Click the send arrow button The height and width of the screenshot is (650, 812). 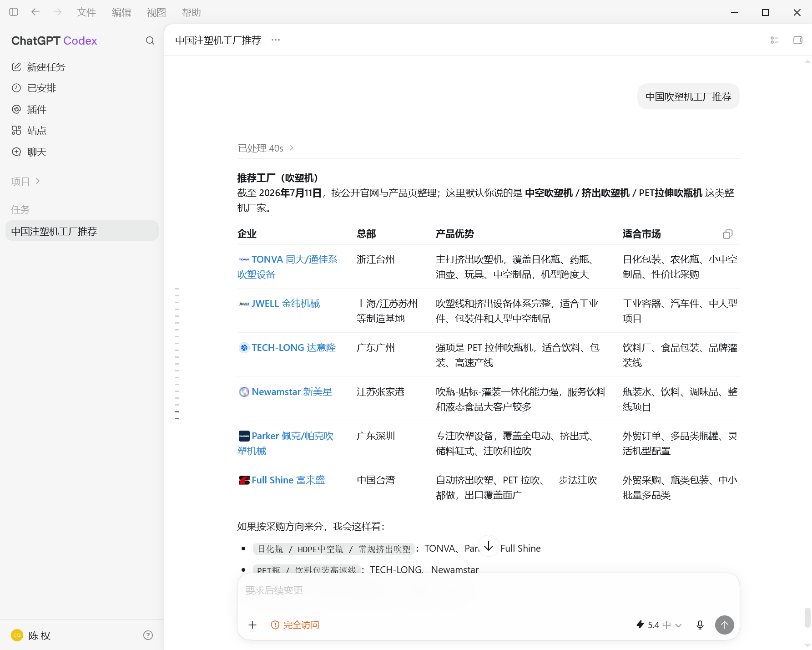click(x=725, y=625)
